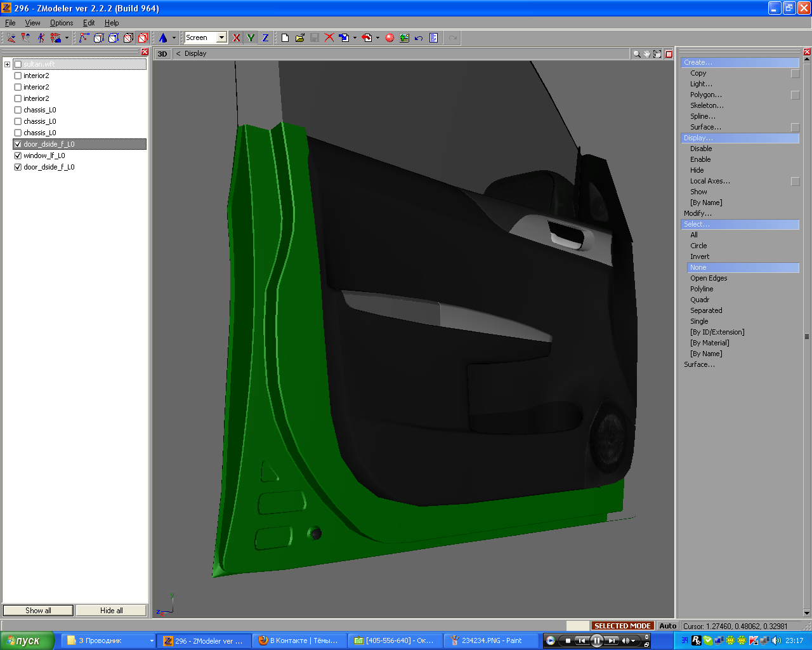
Task: Open the materials editor red sphere icon
Action: (390, 38)
